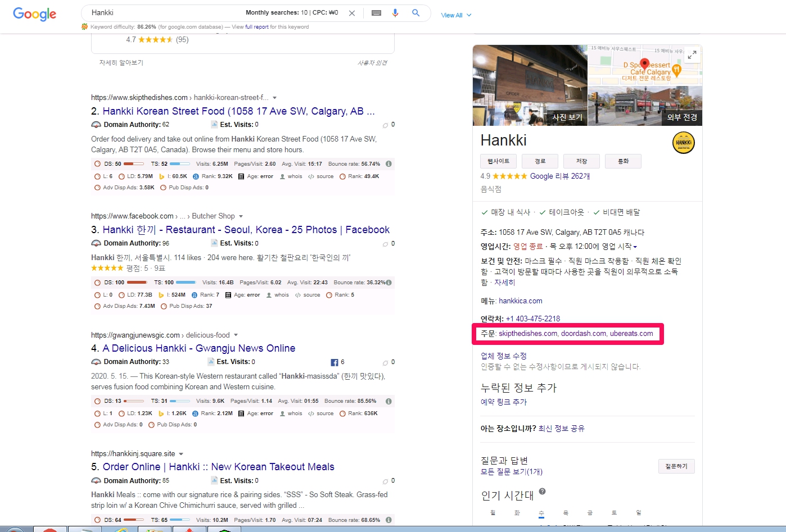Select the 토 day tab in popular times
786x532 pixels.
[614, 512]
